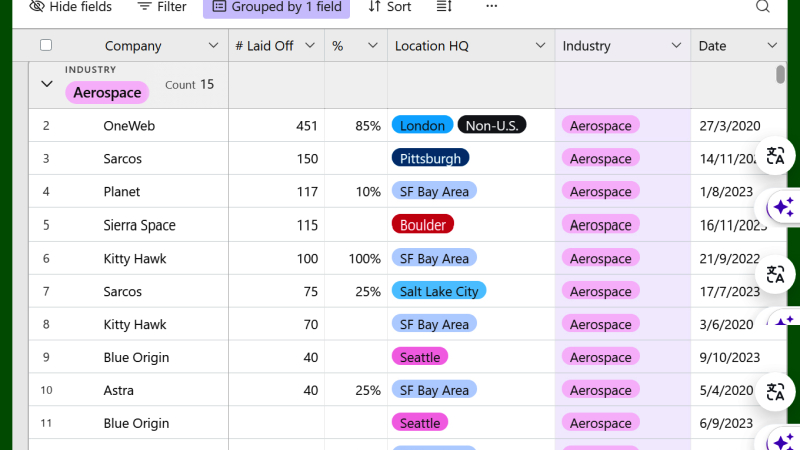Open the % column dropdown arrow
This screenshot has height=450, width=800.
[373, 45]
